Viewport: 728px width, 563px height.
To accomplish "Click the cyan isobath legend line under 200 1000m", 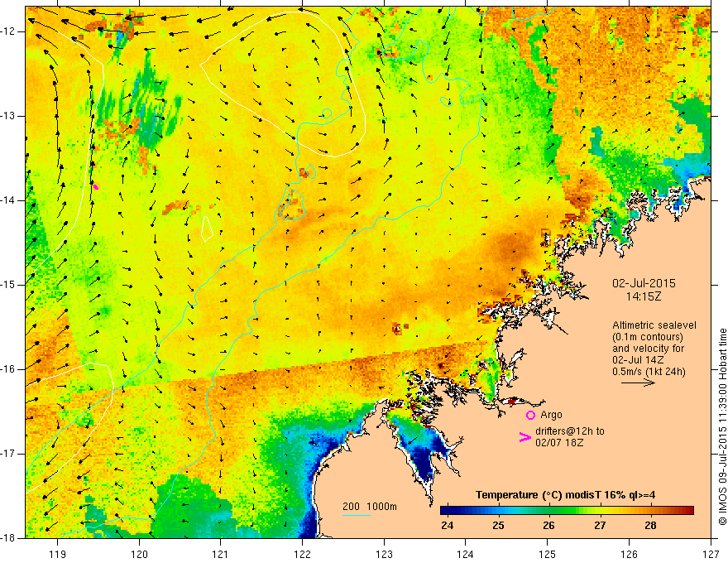I will click(x=356, y=515).
